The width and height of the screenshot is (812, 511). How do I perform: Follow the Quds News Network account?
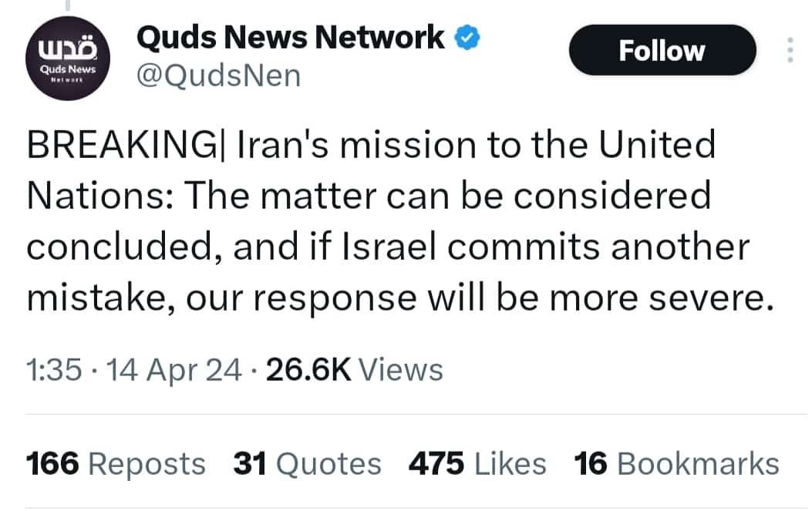click(662, 51)
